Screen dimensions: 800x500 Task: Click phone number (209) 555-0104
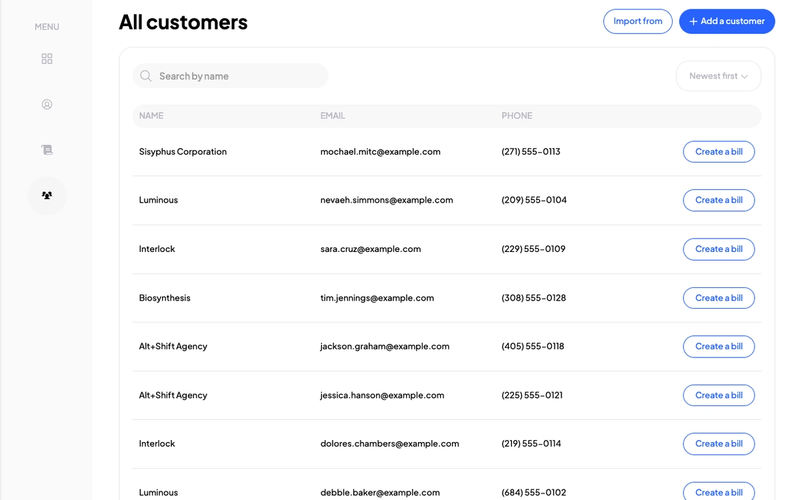click(534, 200)
